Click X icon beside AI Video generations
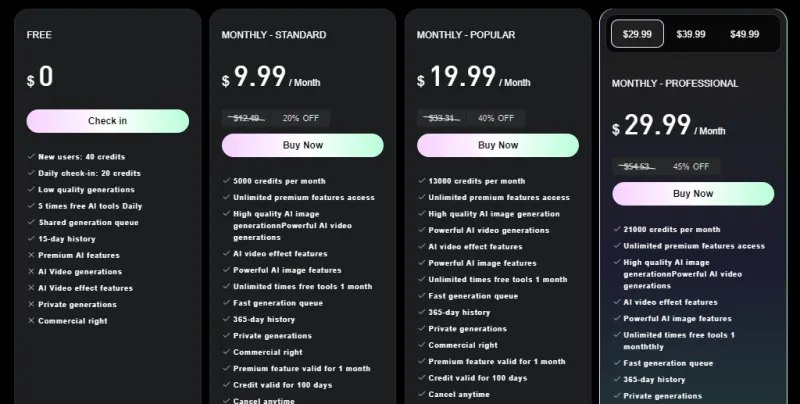The height and width of the screenshot is (404, 800). pos(31,272)
